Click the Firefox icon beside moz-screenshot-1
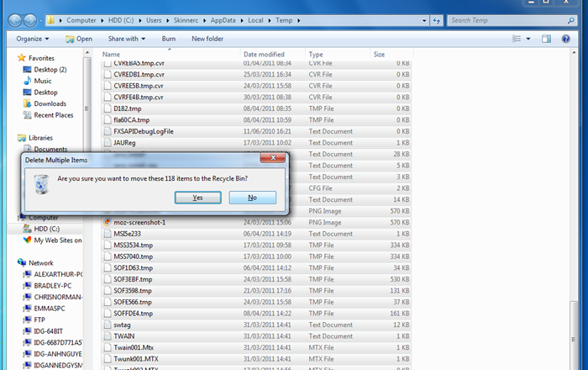This screenshot has height=370, width=588. click(x=108, y=222)
